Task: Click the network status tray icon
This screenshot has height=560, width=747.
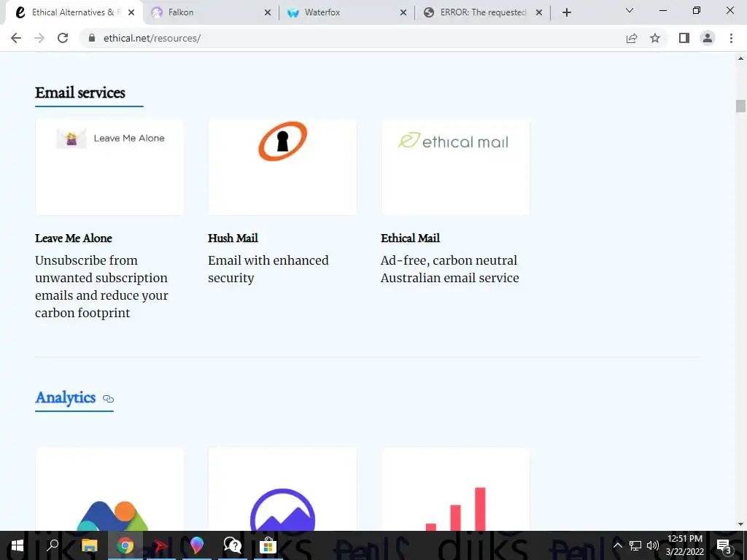Action: click(635, 545)
